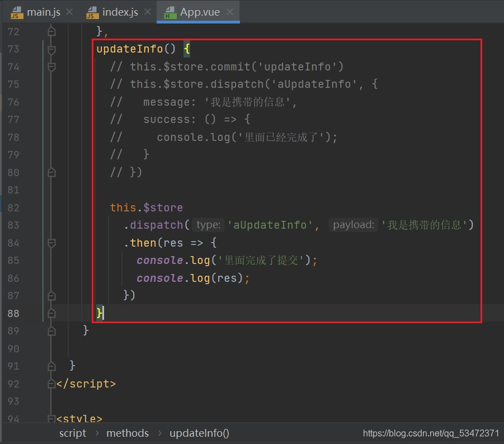Viewport: 504px width, 444px height.
Task: Click commented commit line 74
Action: coord(227,67)
